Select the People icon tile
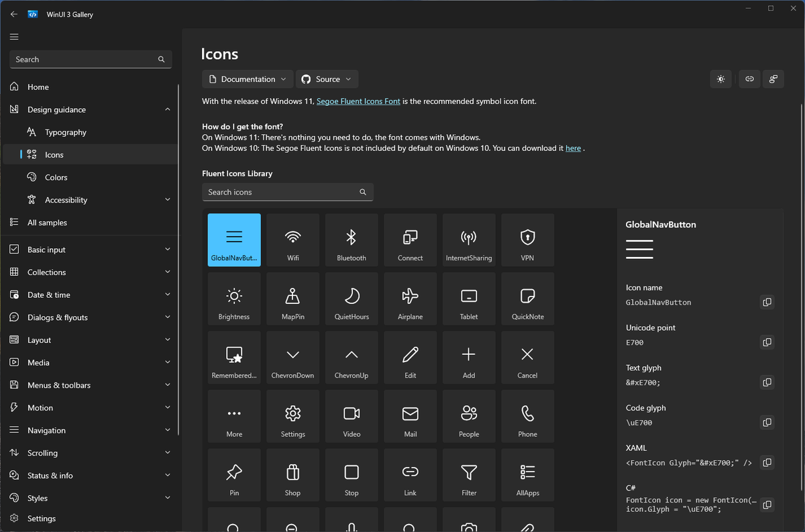The width and height of the screenshot is (805, 532). [469, 416]
